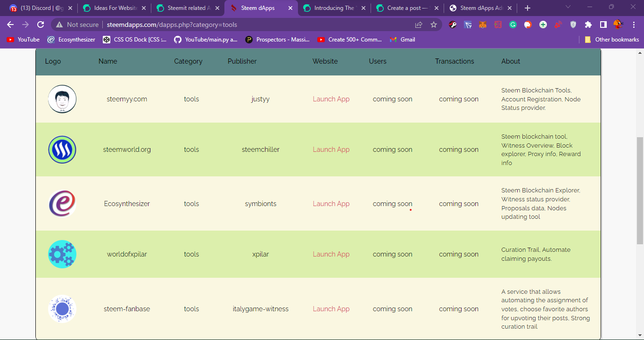Open the YouTube/main.py GitHub bookmark
Image resolution: width=644 pixels, height=340 pixels.
click(206, 40)
